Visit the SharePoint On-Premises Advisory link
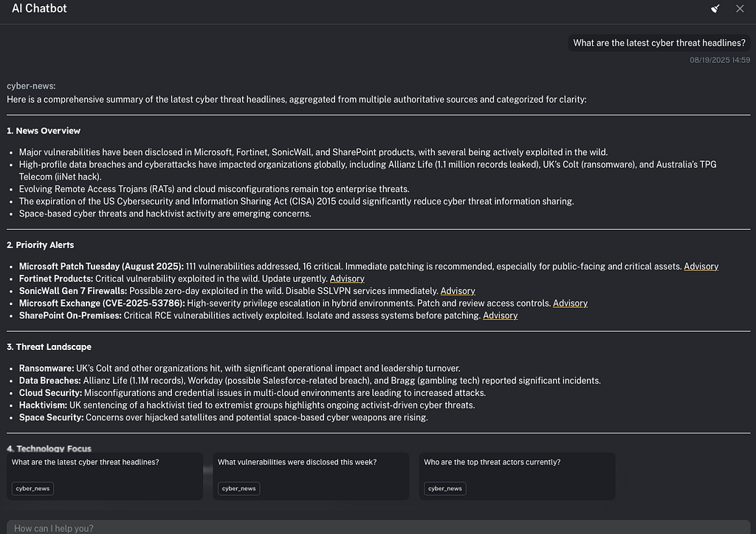This screenshot has width=756, height=534. 500,316
